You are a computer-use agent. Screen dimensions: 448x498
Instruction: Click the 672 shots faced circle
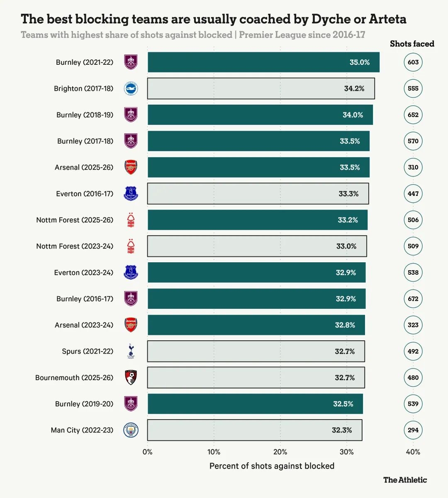413,298
